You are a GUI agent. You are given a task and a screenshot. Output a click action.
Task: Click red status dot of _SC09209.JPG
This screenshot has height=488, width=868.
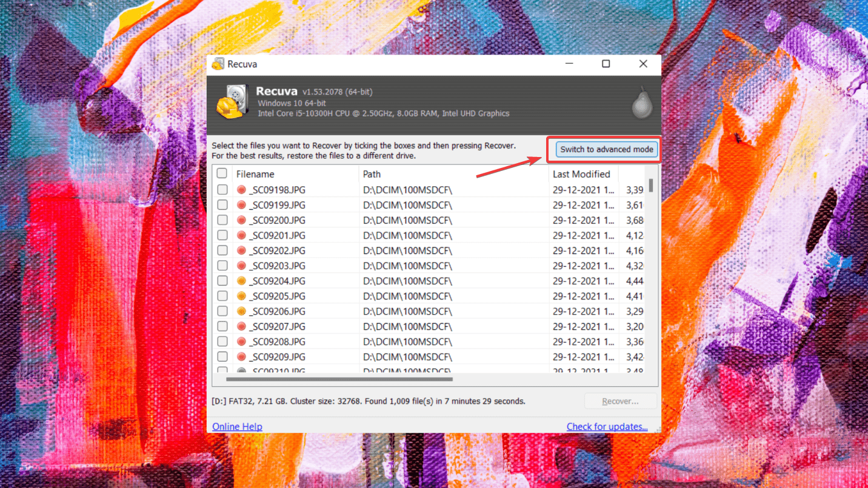tap(241, 356)
